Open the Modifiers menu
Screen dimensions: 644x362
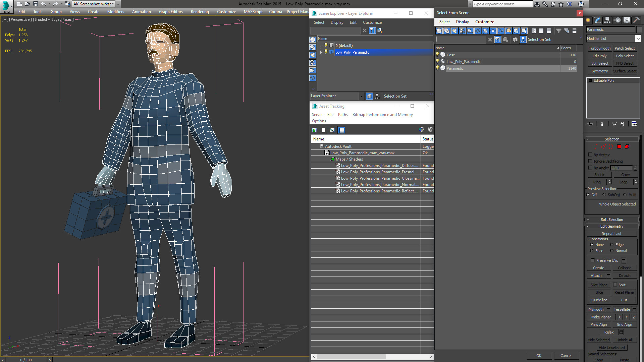tap(115, 12)
